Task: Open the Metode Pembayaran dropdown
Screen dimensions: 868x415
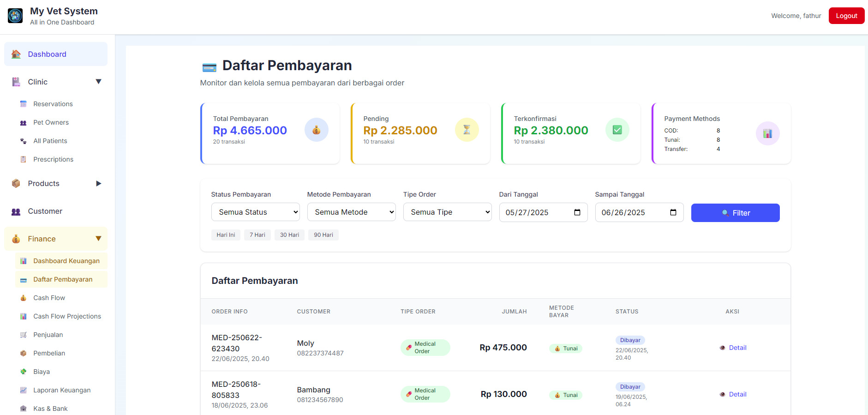Action: pyautogui.click(x=352, y=212)
